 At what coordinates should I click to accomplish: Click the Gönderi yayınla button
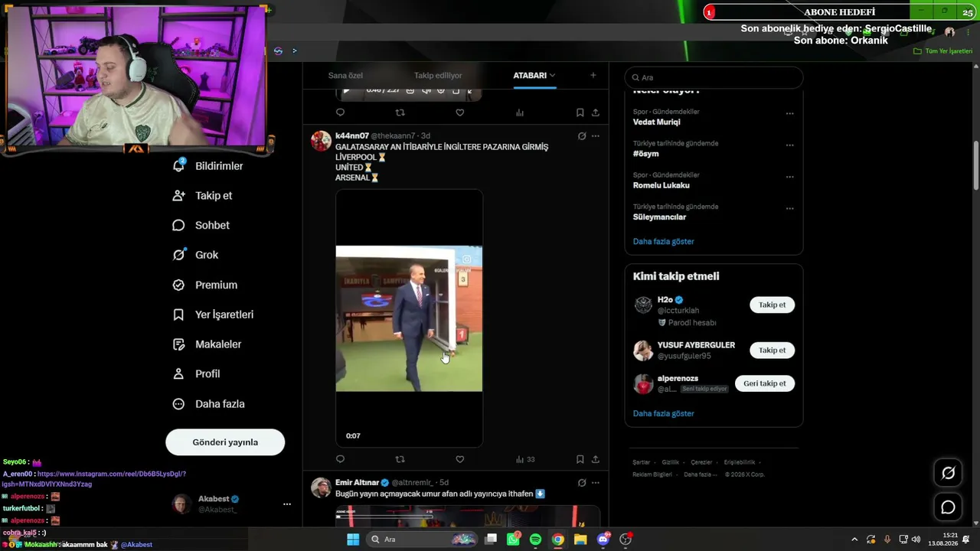point(225,442)
